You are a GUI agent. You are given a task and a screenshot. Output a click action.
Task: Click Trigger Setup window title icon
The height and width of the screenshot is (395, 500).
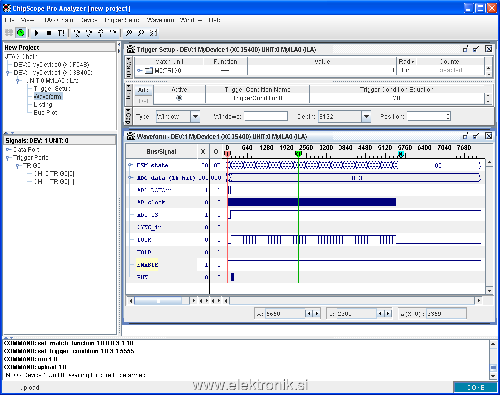(x=131, y=49)
